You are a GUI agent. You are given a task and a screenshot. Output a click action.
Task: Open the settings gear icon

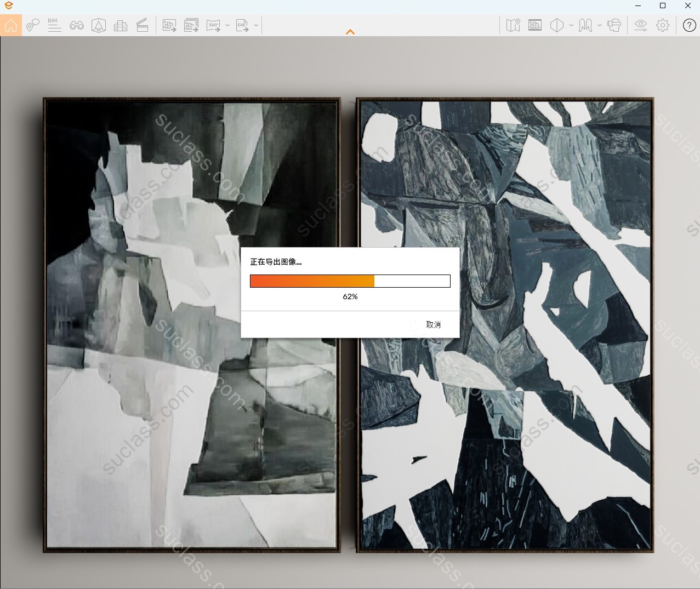pos(663,25)
